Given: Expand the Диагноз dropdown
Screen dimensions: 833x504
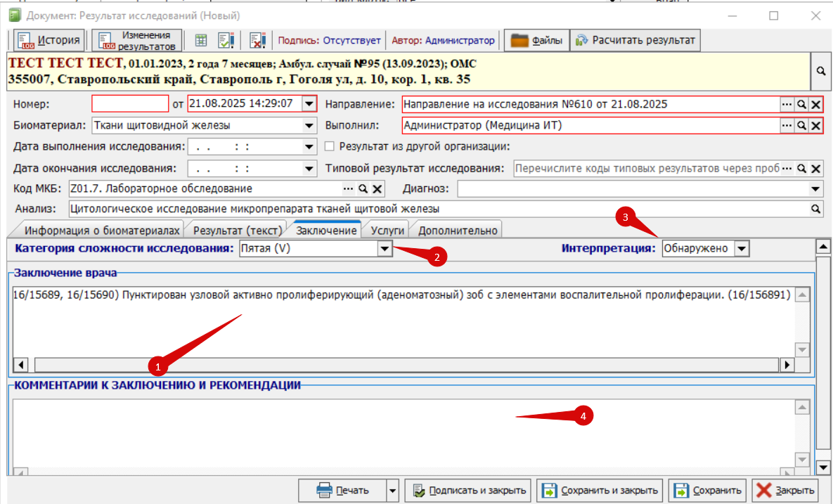Looking at the screenshot, I should coord(815,189).
